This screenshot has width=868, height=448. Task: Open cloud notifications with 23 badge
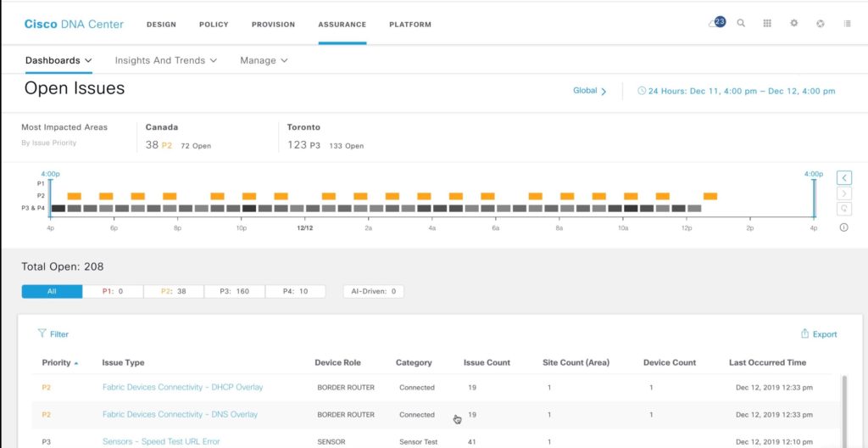716,23
